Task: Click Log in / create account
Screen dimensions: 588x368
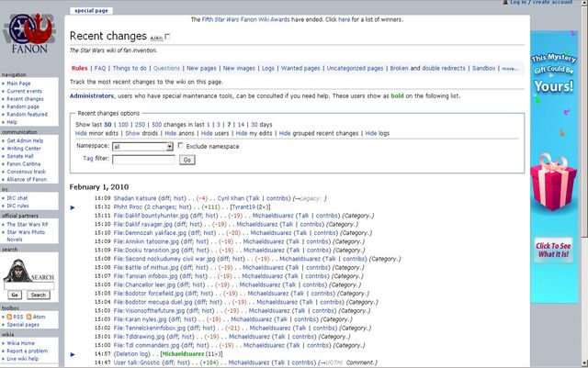Action: click(541, 2)
